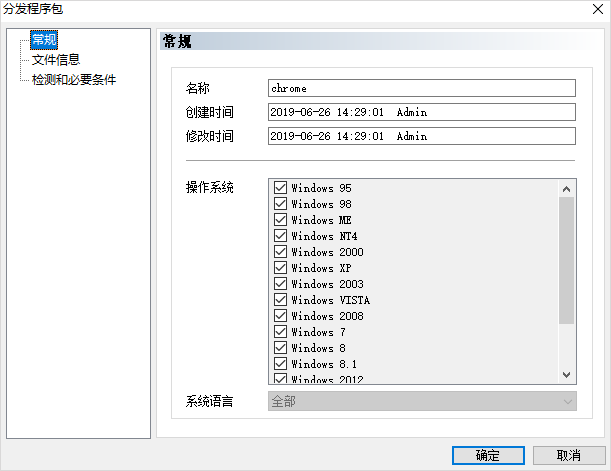Uncheck the Windows 2003 checkbox

pyautogui.click(x=280, y=284)
